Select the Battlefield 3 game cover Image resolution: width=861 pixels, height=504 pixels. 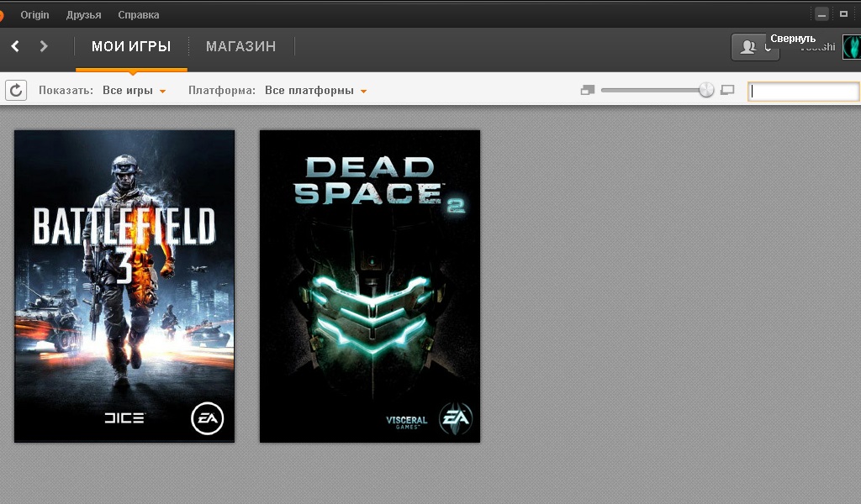(124, 286)
